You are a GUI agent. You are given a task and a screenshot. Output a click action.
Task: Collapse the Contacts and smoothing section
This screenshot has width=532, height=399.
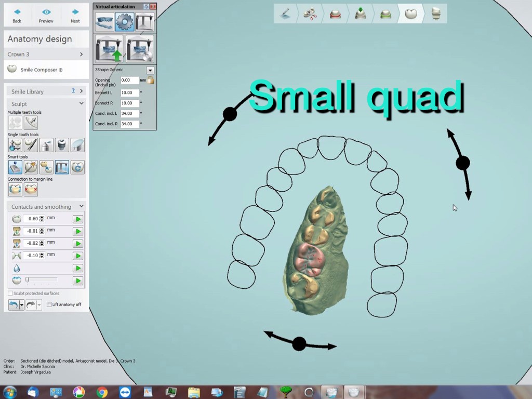point(81,206)
